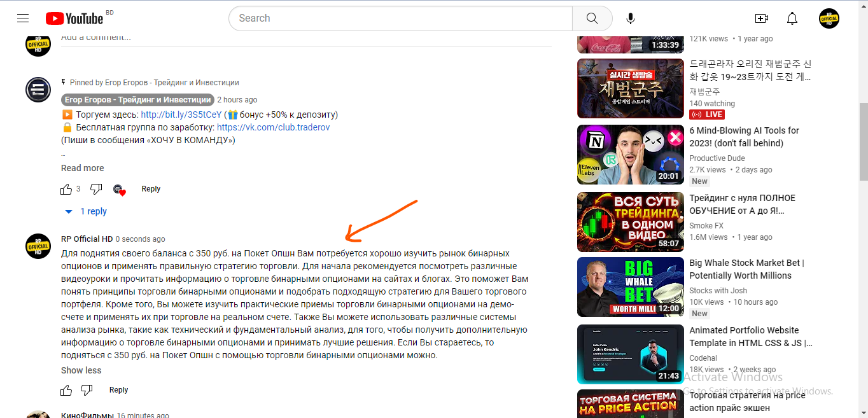Open the 드래곤라자 오리진 재범군주 video title

point(751,71)
